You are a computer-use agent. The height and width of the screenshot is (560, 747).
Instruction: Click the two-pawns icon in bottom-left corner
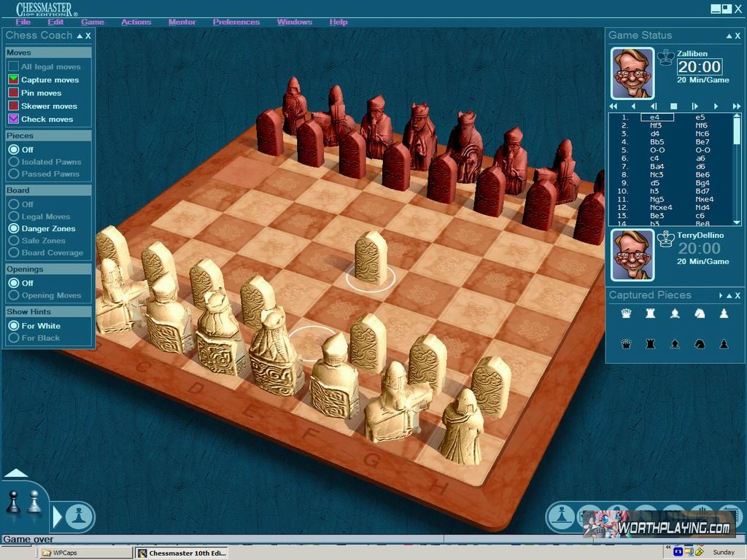[x=23, y=502]
